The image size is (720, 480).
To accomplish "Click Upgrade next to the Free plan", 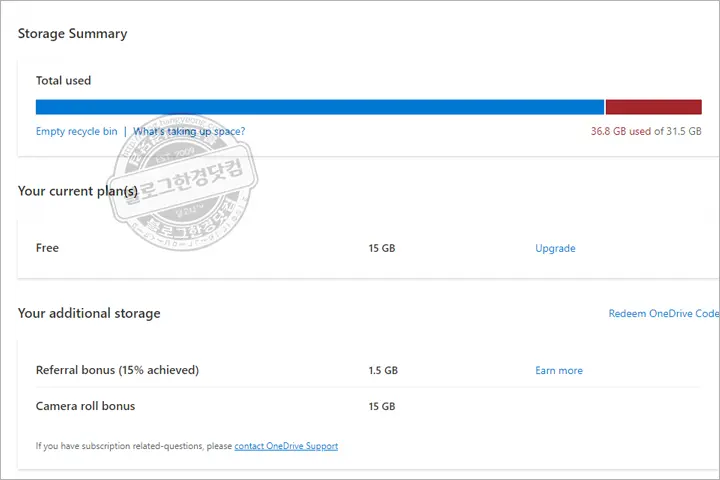I will 555,248.
